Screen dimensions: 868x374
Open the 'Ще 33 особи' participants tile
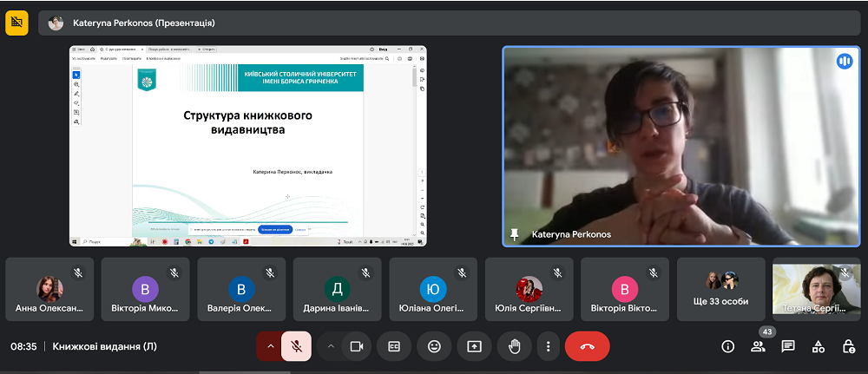[720, 289]
